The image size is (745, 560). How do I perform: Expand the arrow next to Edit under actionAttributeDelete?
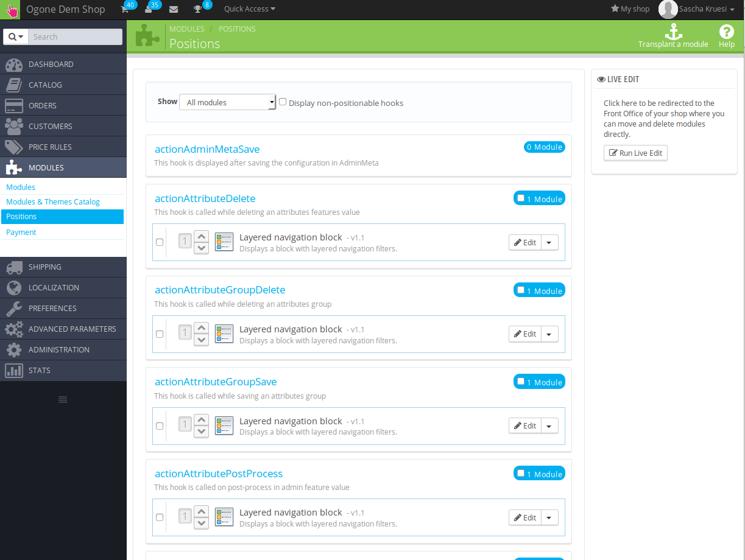[x=549, y=242]
